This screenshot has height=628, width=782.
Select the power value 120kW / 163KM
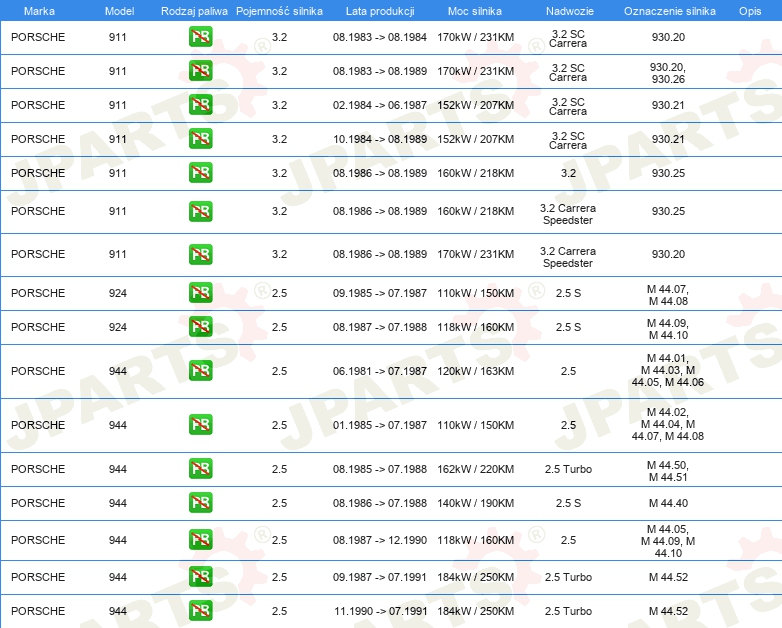[476, 371]
